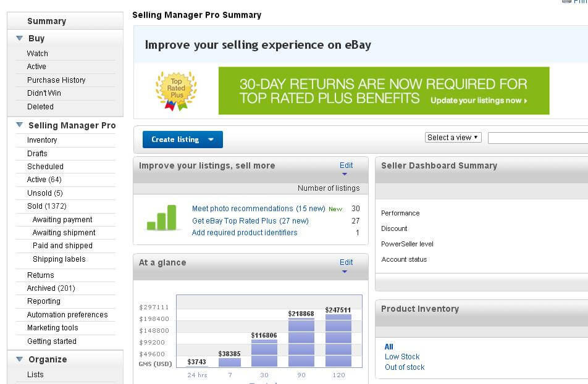Open Drafts listings

37,153
